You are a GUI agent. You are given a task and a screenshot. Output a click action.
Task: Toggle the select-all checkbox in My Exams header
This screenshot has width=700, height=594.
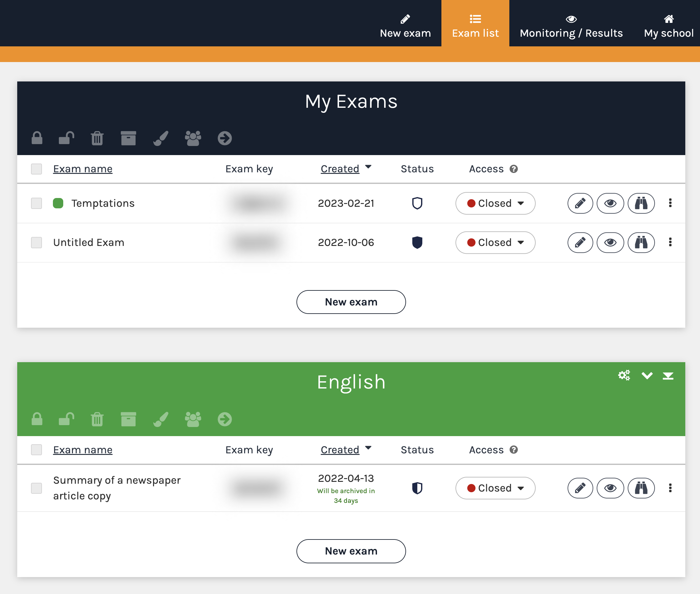tap(36, 169)
